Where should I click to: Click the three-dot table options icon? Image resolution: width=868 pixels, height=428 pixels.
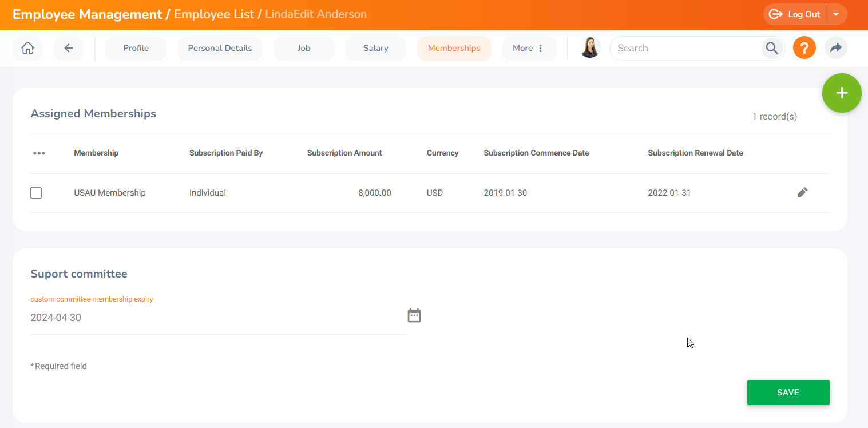click(39, 153)
